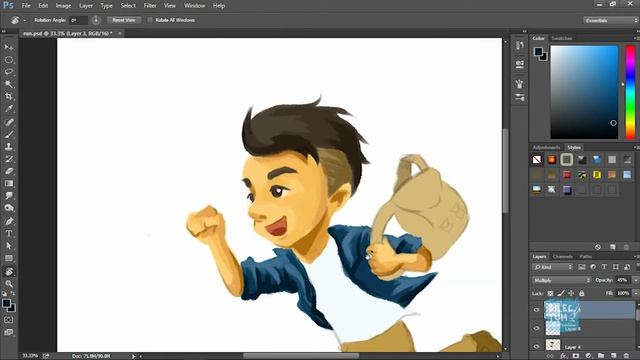Viewport: 640px width, 360px height.
Task: Open the Brush Presets panel icon
Action: coord(520,97)
